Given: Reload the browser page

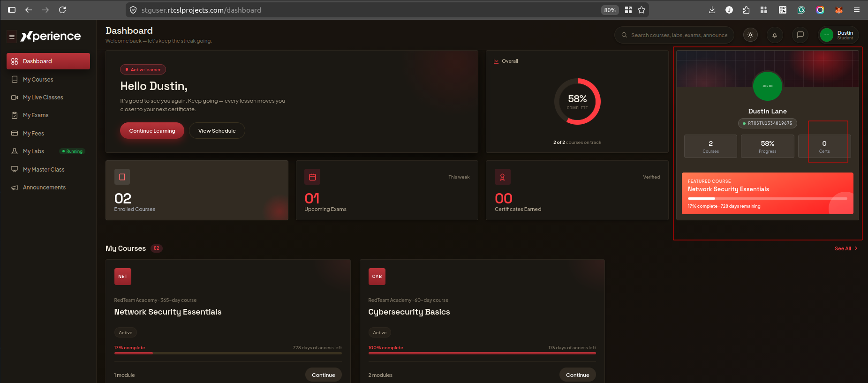Looking at the screenshot, I should pos(62,10).
